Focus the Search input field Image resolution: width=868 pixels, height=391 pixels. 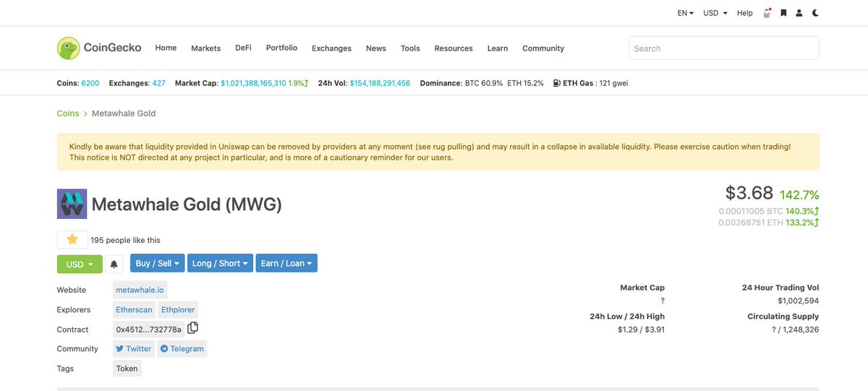point(724,48)
